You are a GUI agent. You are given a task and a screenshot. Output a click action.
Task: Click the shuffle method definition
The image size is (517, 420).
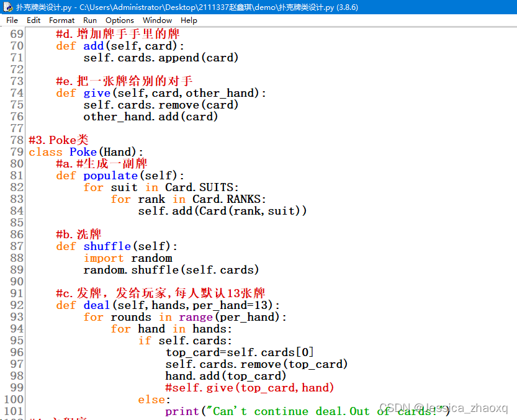pyautogui.click(x=107, y=246)
